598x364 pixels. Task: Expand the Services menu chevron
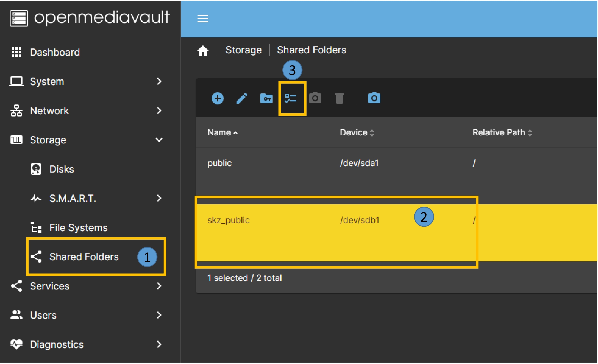[159, 286]
